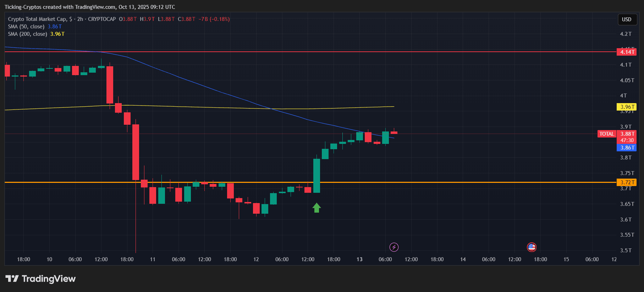Click the 2h interval text in legend
This screenshot has height=292, width=644.
tap(80, 19)
